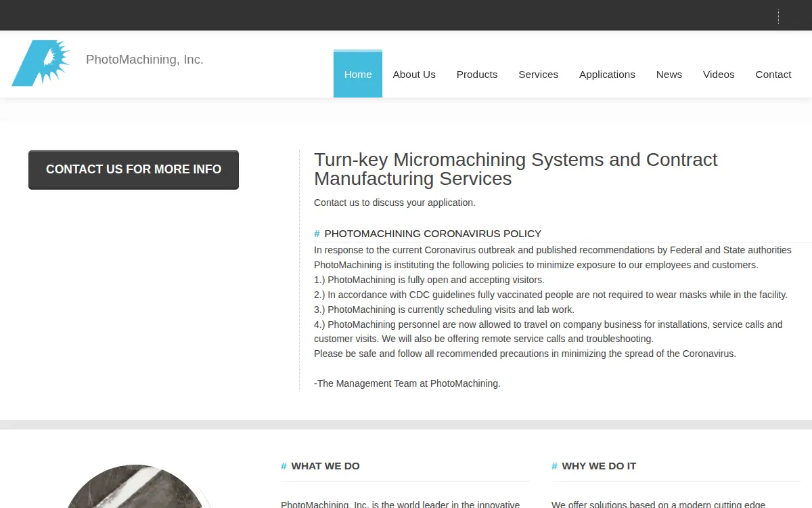The image size is (812, 508).
Task: Click the WHY WE DO IT heading
Action: [x=599, y=466]
